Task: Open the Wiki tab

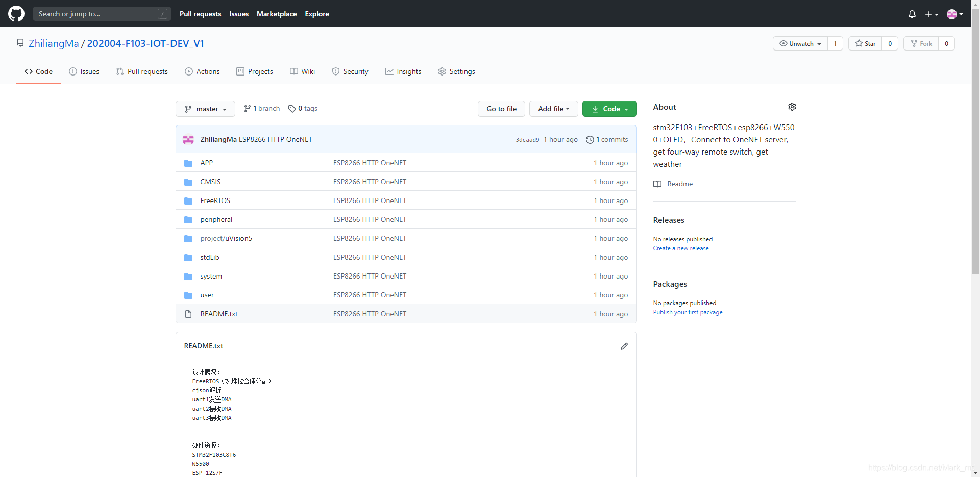Action: click(x=303, y=71)
